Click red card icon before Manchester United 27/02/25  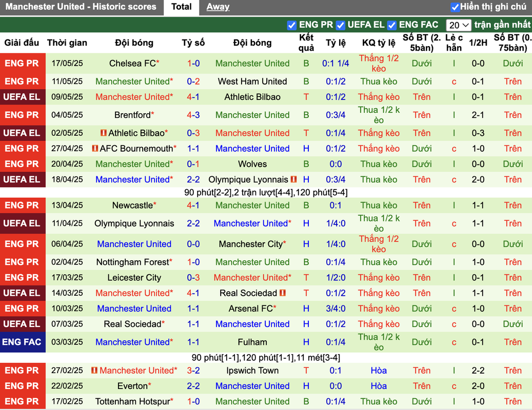point(94,371)
